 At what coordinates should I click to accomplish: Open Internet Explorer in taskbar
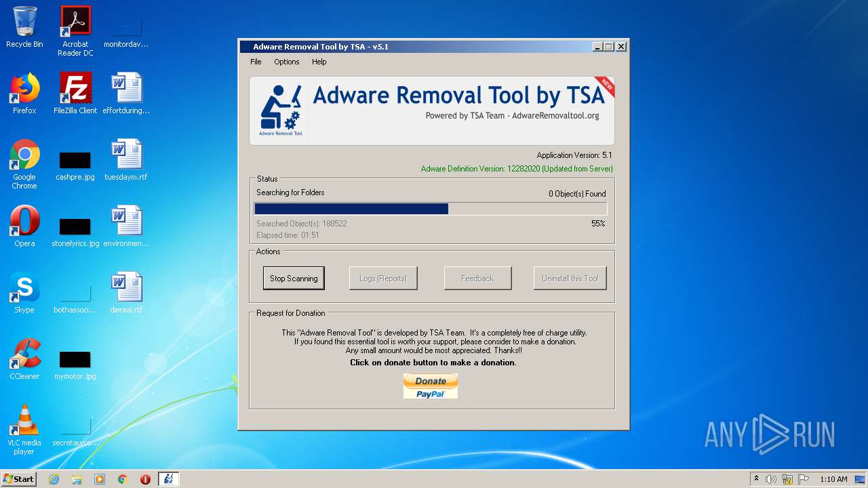click(54, 479)
